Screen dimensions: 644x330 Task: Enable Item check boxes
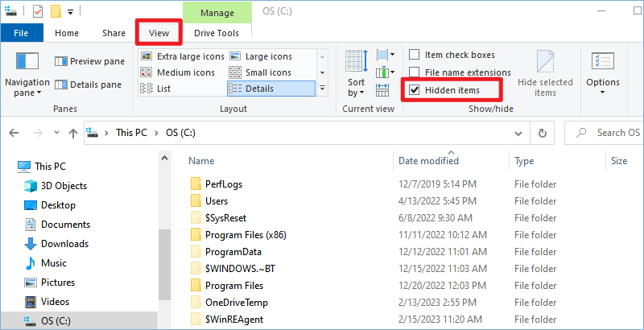point(452,55)
